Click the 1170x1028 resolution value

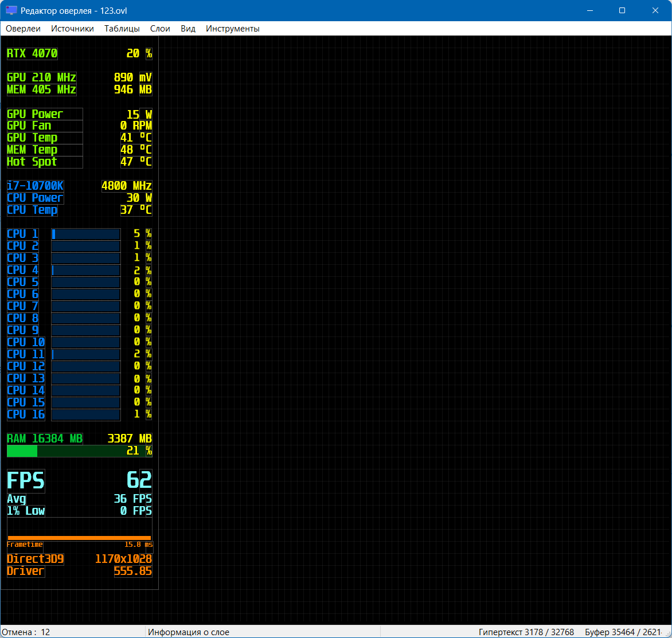123,559
